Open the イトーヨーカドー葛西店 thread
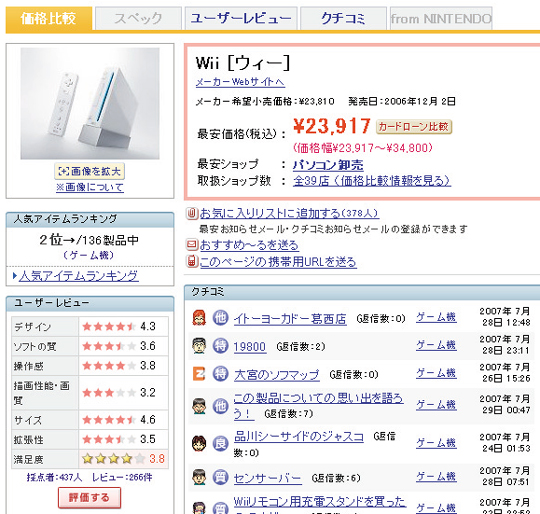 click(290, 319)
